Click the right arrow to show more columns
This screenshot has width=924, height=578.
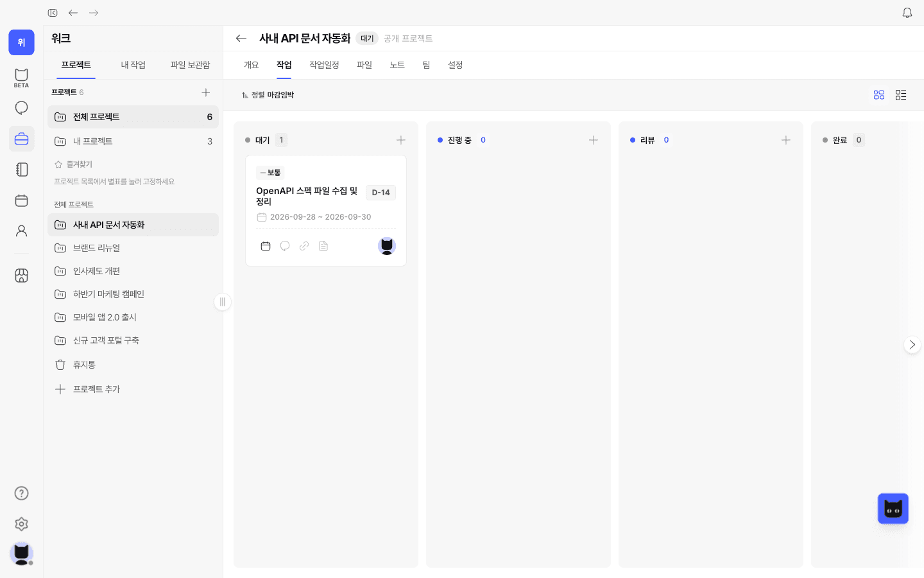click(912, 345)
